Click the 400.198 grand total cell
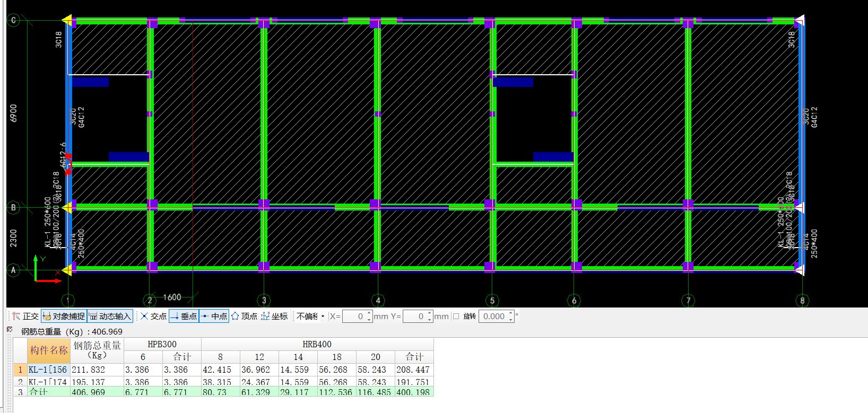The width and height of the screenshot is (868, 413). [414, 392]
